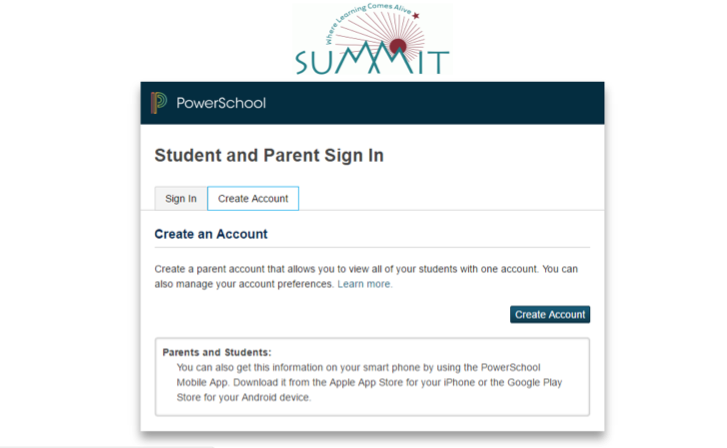727x448 pixels.
Task: Open the Learn more link
Action: click(365, 284)
